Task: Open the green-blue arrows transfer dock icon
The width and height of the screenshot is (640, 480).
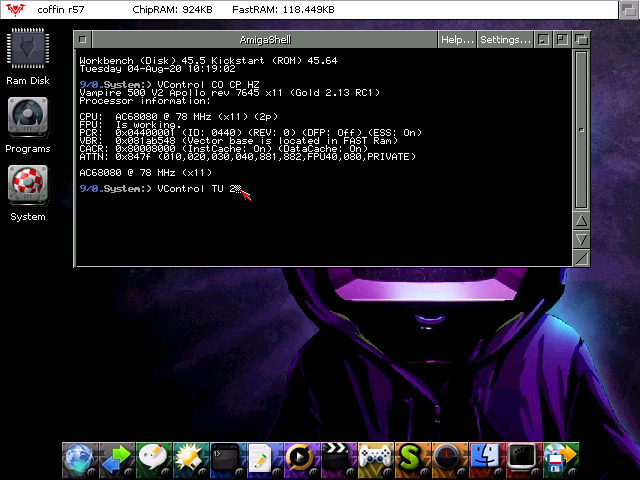Action: point(117,460)
